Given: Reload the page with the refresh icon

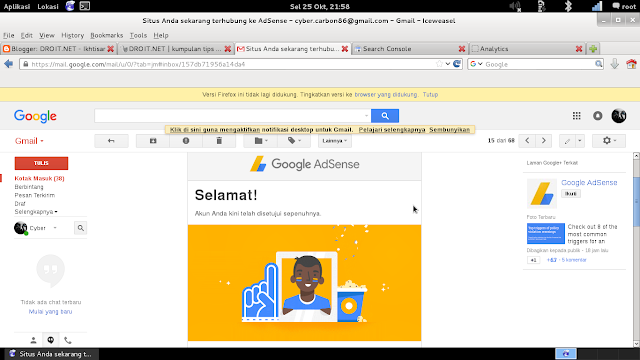Looking at the screenshot, I should point(457,64).
